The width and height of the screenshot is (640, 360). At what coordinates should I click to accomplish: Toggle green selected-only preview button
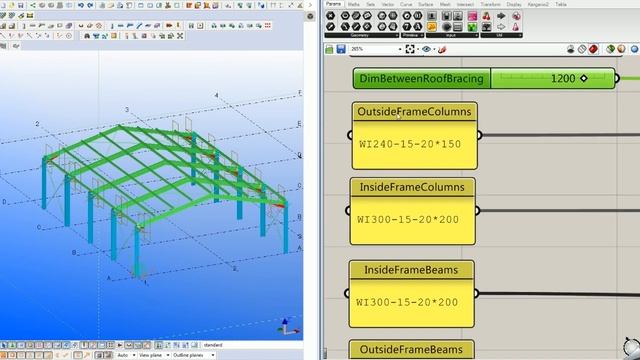click(x=610, y=49)
